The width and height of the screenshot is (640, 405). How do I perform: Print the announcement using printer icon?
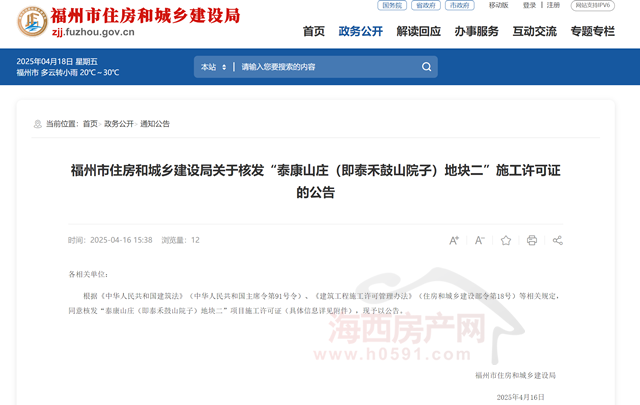532,240
